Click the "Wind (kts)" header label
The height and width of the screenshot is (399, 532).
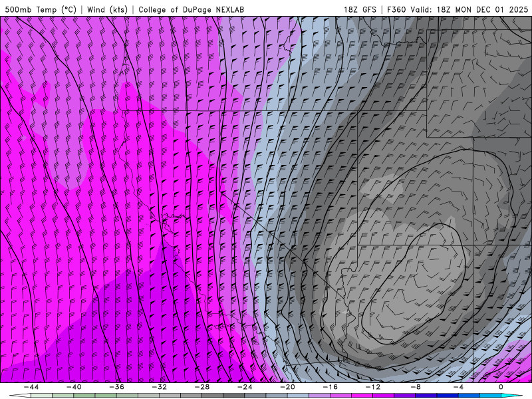(107, 10)
